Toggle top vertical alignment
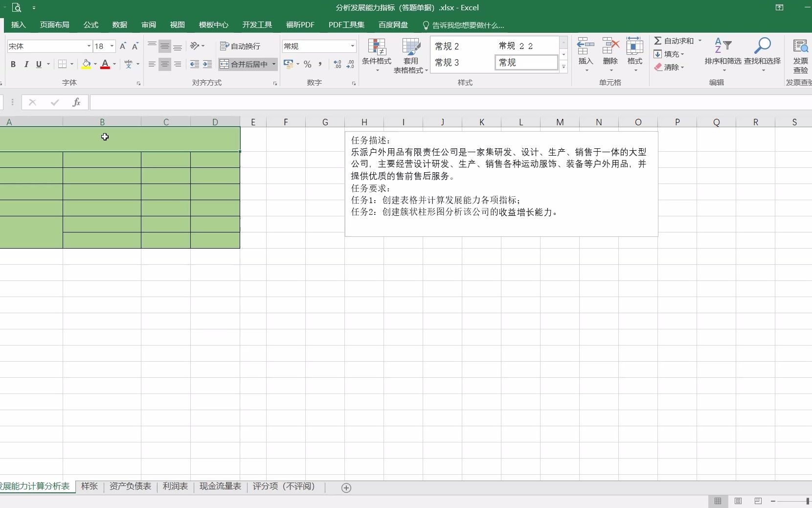 tap(152, 46)
